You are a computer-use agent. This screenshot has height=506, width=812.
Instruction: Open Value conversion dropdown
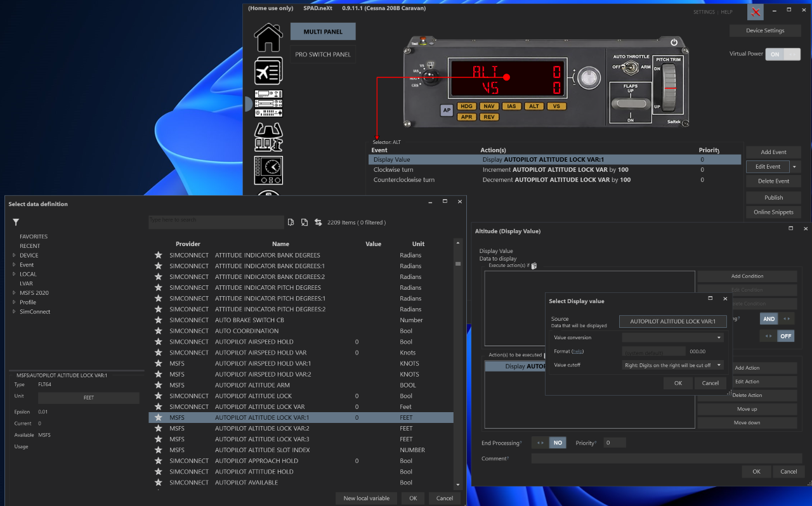(672, 337)
